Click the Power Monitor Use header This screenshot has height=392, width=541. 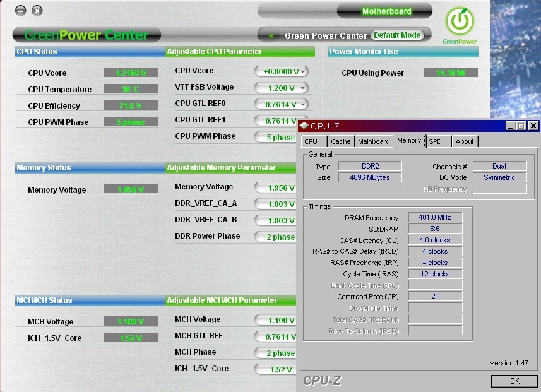403,52
